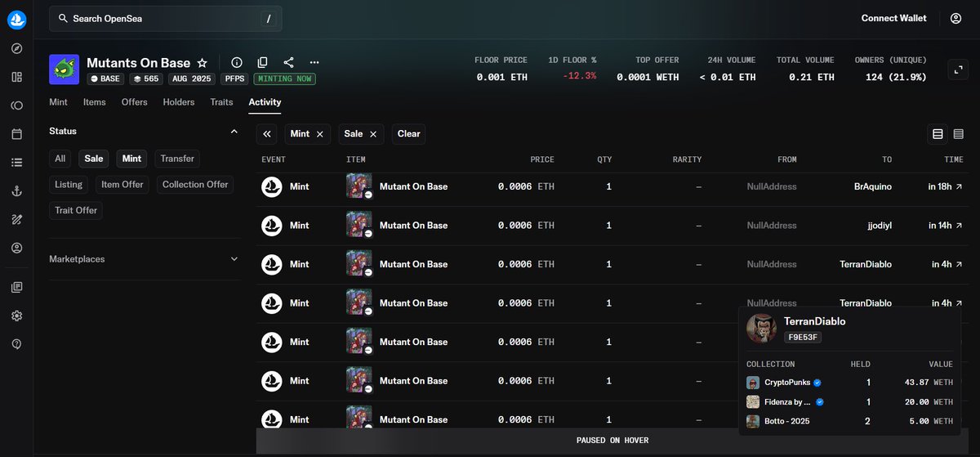Open the more options ellipsis menu
980x457 pixels.
coord(314,63)
